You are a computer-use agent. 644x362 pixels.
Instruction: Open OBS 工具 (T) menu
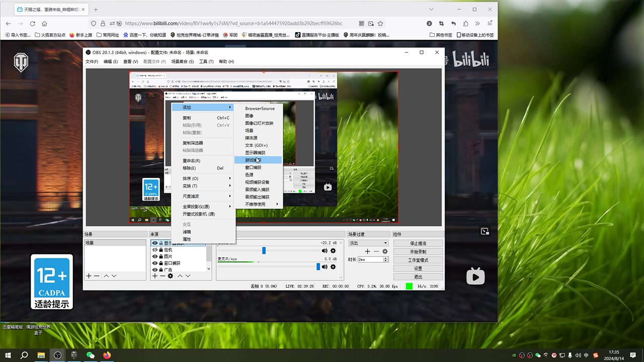(206, 61)
